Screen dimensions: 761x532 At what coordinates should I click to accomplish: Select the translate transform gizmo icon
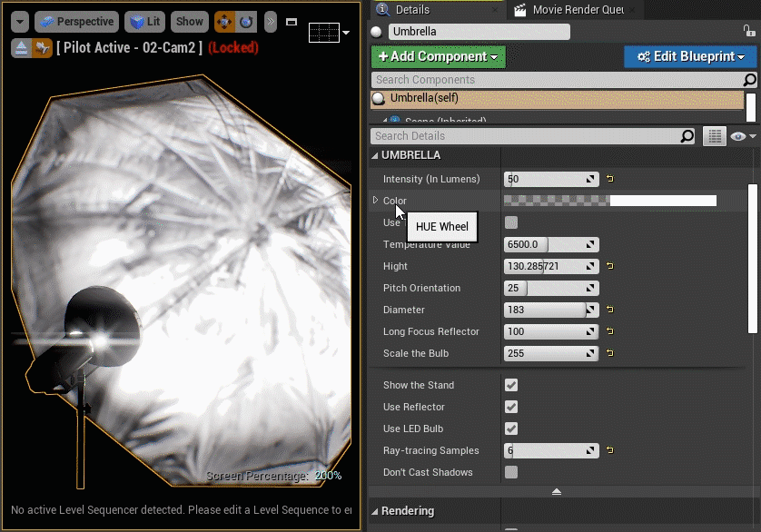223,22
